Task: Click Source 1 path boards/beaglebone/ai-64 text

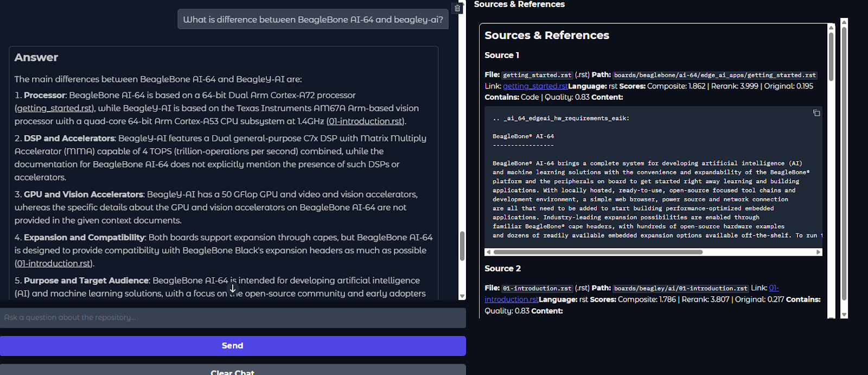Action: (x=715, y=75)
